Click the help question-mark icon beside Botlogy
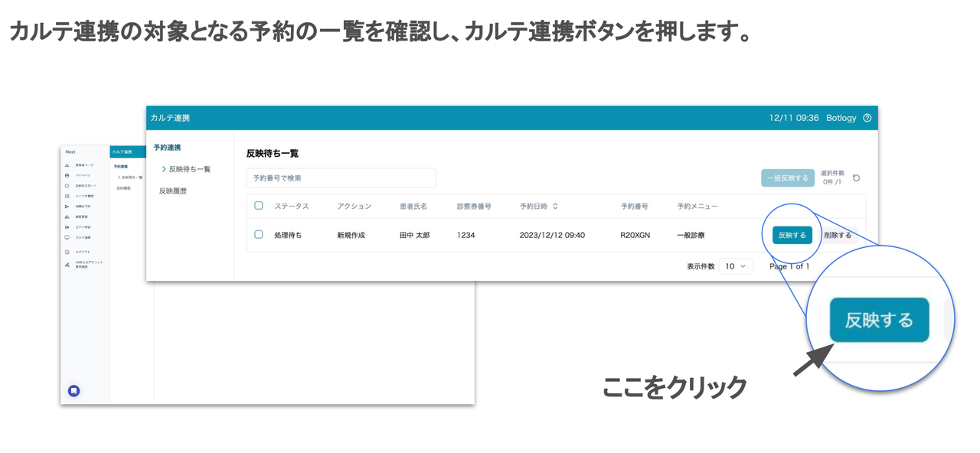Screen dimensions: 980x453 tap(867, 118)
